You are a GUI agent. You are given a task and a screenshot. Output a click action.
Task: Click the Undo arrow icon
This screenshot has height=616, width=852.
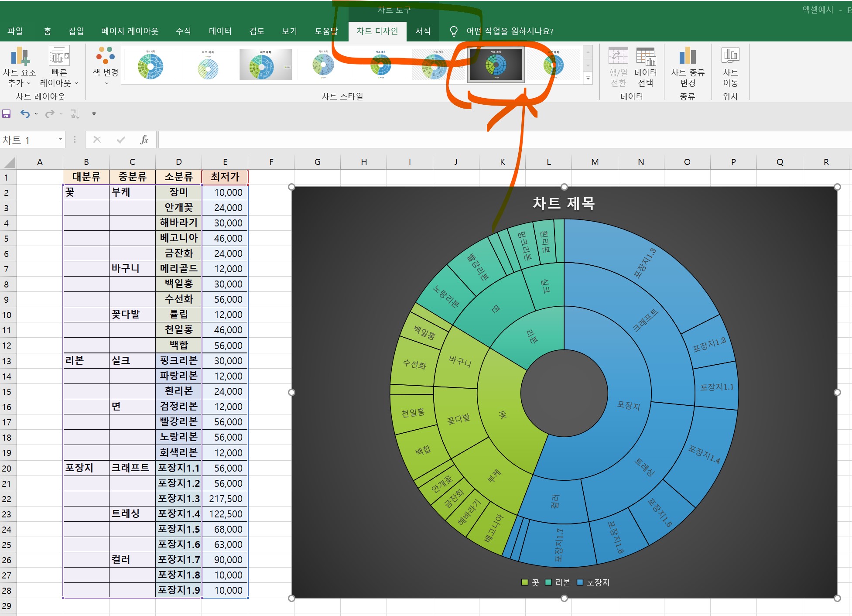(25, 114)
